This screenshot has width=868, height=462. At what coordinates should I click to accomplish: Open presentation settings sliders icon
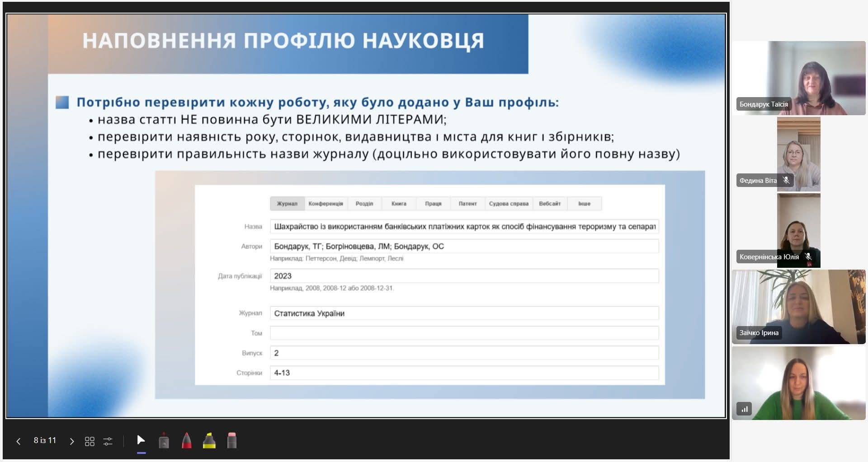[x=108, y=441]
